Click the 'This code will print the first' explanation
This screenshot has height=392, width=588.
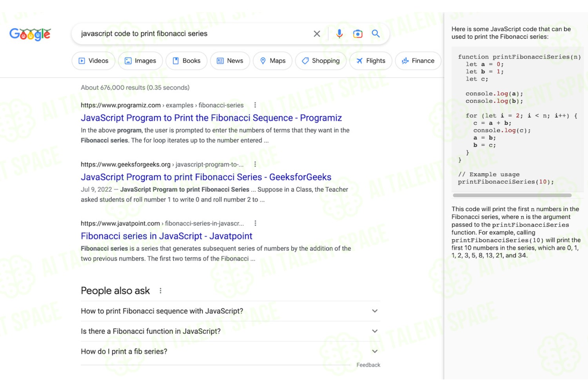(516, 232)
